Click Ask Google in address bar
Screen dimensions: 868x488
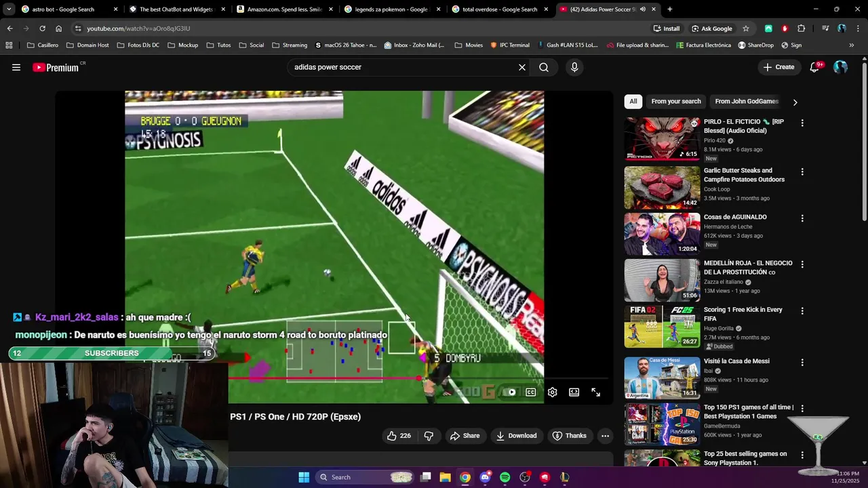[711, 28]
